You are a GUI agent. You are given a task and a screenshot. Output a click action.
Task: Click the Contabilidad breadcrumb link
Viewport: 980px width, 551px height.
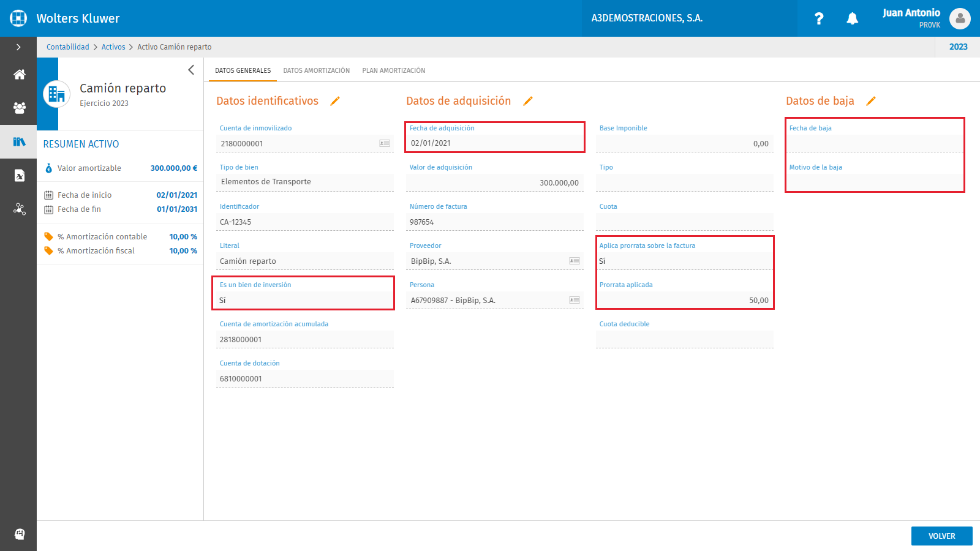point(67,47)
